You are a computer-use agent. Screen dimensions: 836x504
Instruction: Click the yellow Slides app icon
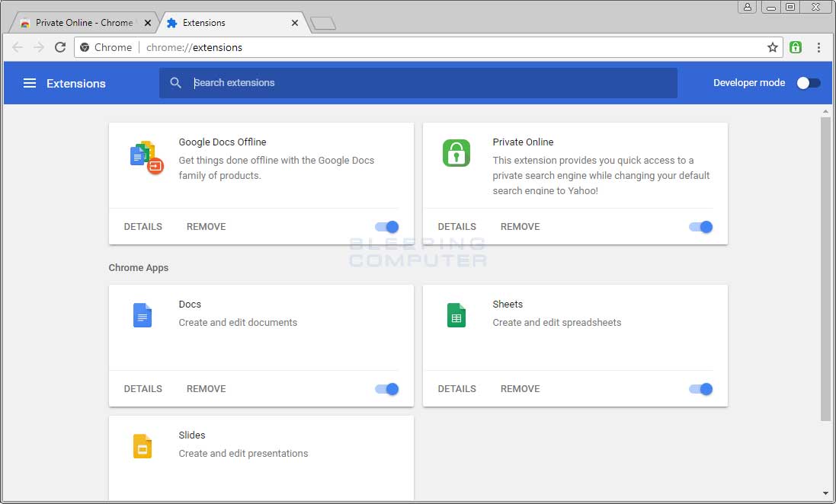click(x=143, y=446)
